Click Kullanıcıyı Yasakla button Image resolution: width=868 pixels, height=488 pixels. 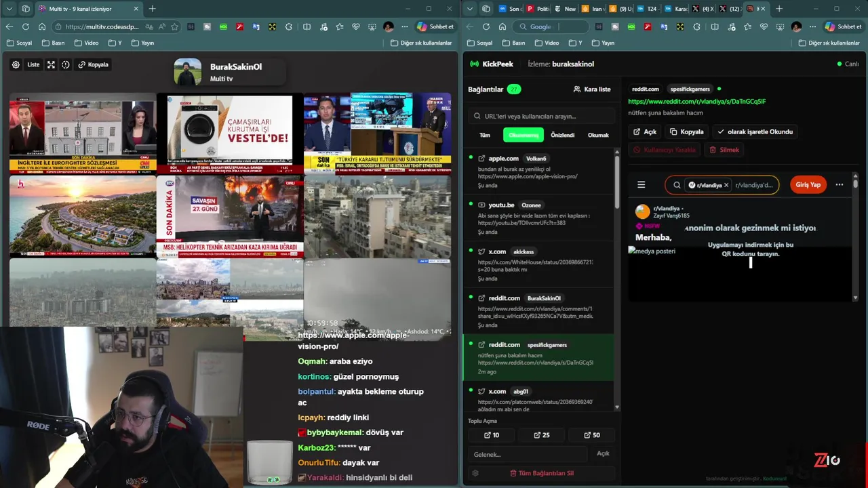[x=665, y=150]
